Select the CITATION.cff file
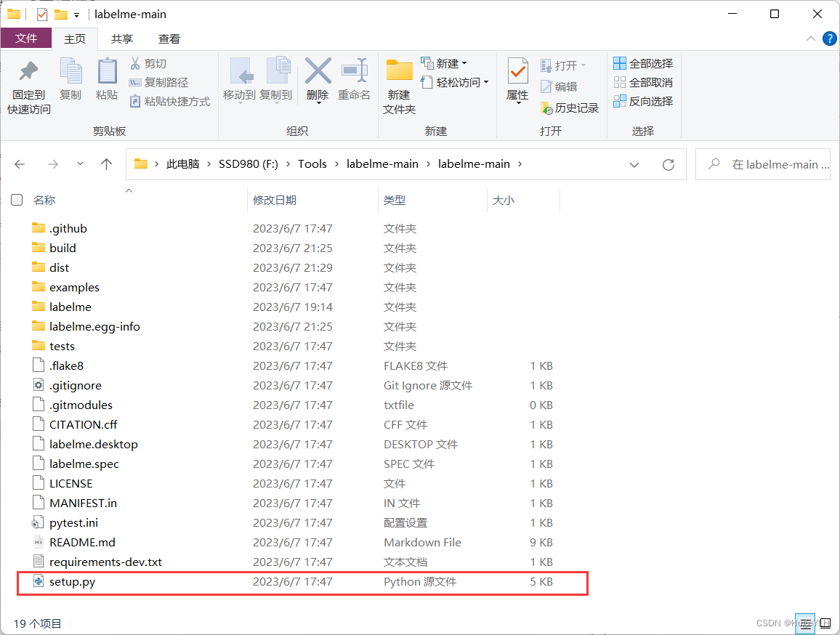840x635 pixels. (84, 424)
